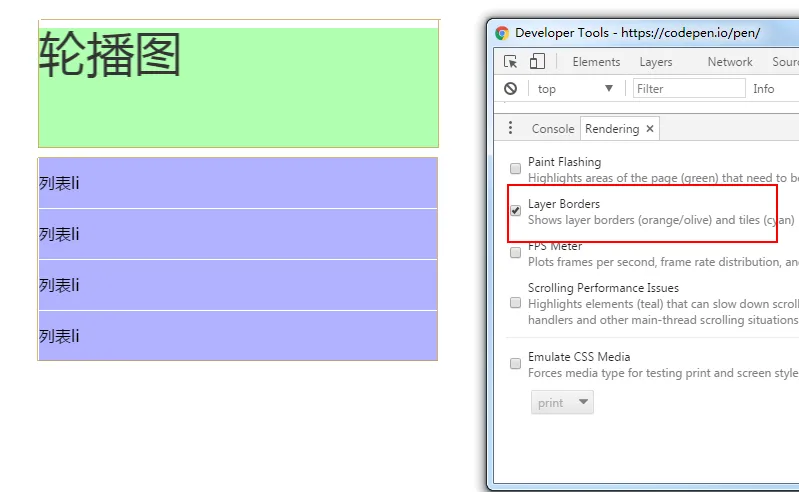Close the Rendering tab with its X

(x=650, y=129)
